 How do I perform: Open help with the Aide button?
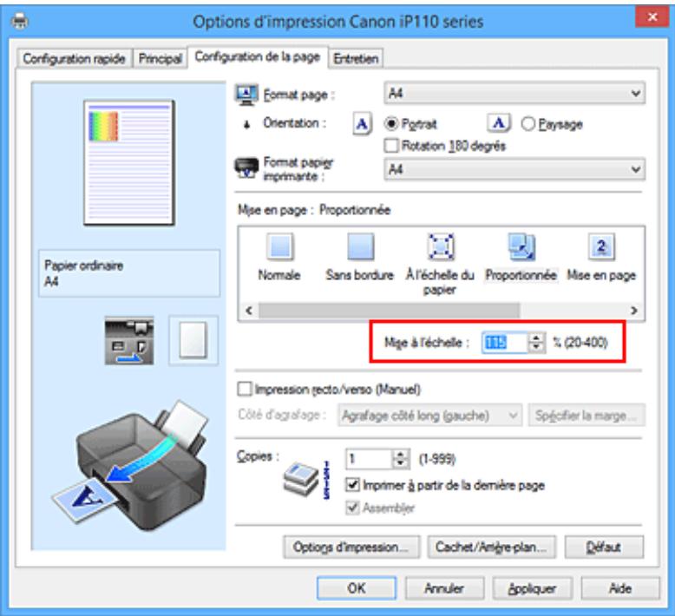tap(619, 588)
